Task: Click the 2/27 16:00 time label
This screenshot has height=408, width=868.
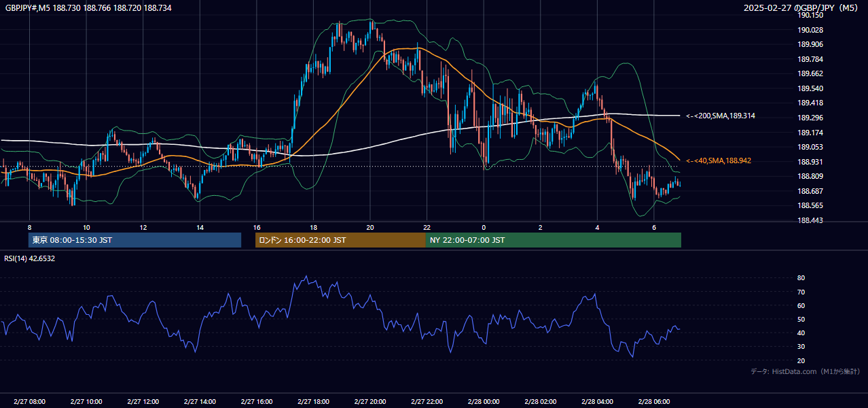Action: click(x=257, y=402)
